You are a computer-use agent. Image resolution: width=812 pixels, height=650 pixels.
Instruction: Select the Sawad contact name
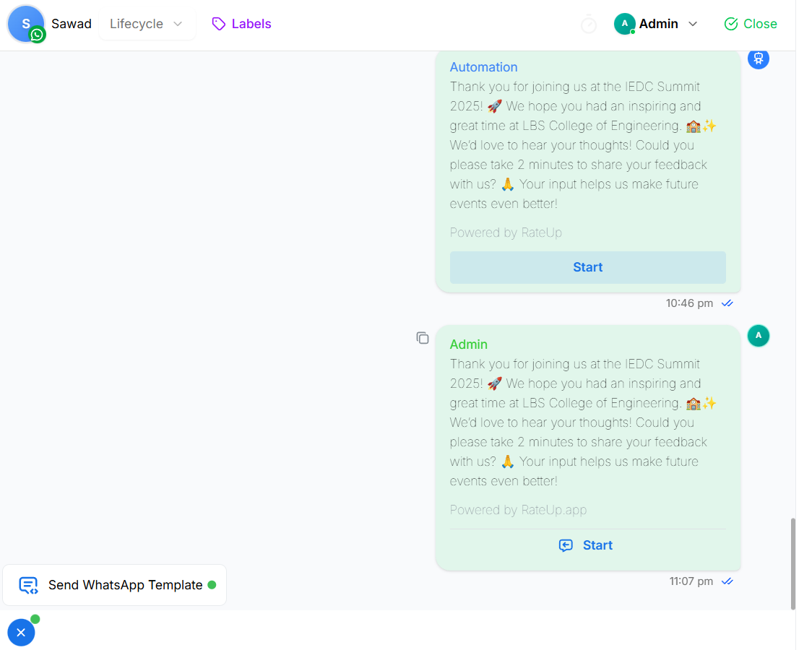pos(72,24)
